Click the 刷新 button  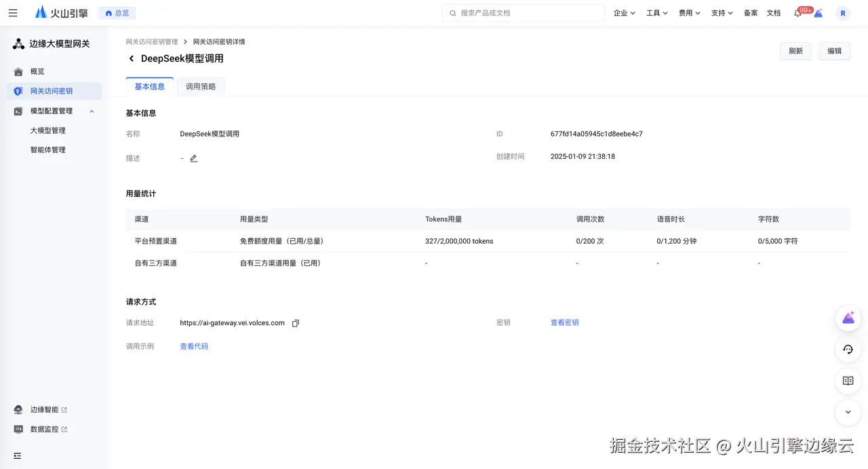click(796, 51)
